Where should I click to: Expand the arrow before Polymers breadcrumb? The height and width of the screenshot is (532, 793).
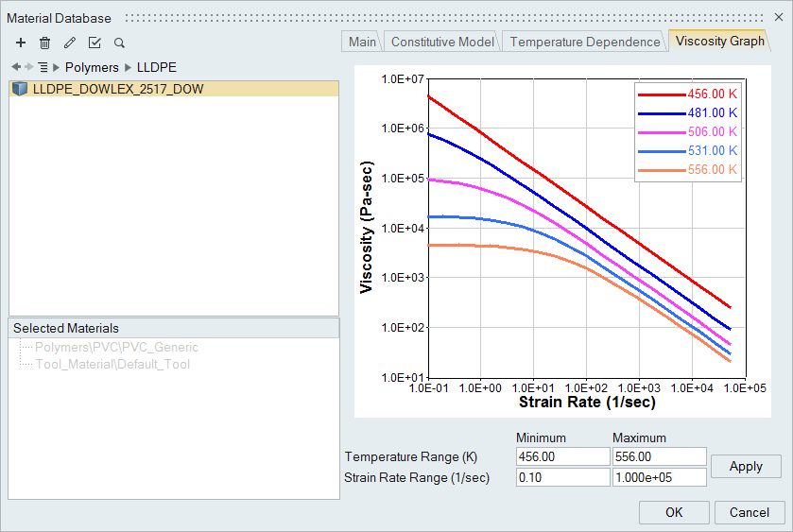(x=56, y=67)
